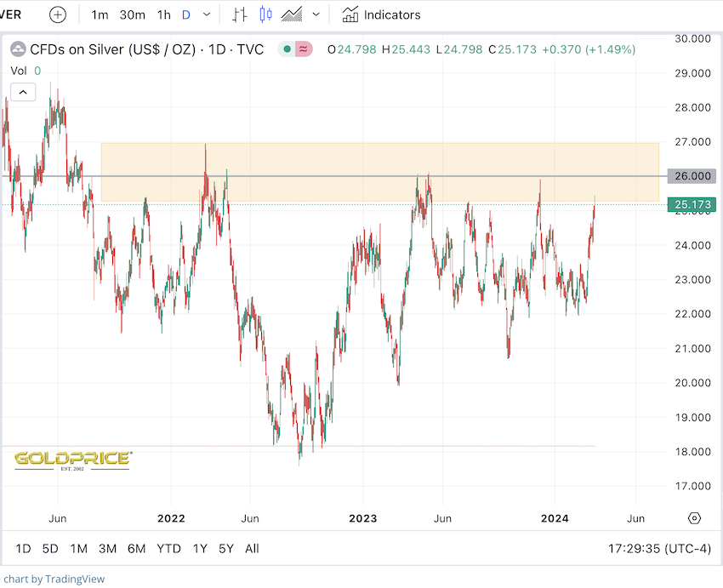
Task: Switch to bar chart style
Action: coord(239,14)
